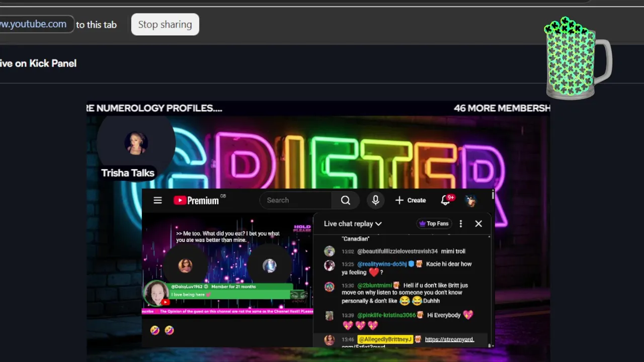This screenshot has width=644, height=362.
Task: Open the notifications bell with 9+ badge
Action: click(x=446, y=200)
